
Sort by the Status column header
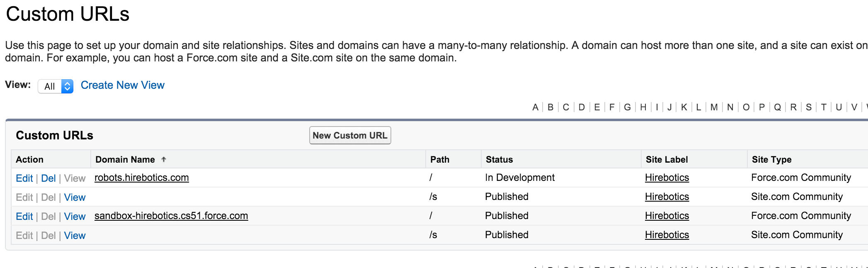[499, 159]
